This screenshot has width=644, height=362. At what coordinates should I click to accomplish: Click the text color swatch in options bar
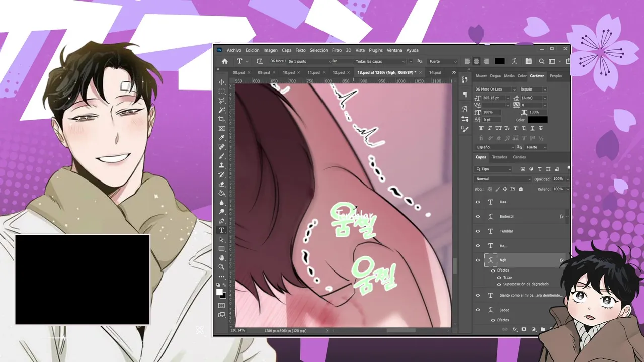[499, 61]
